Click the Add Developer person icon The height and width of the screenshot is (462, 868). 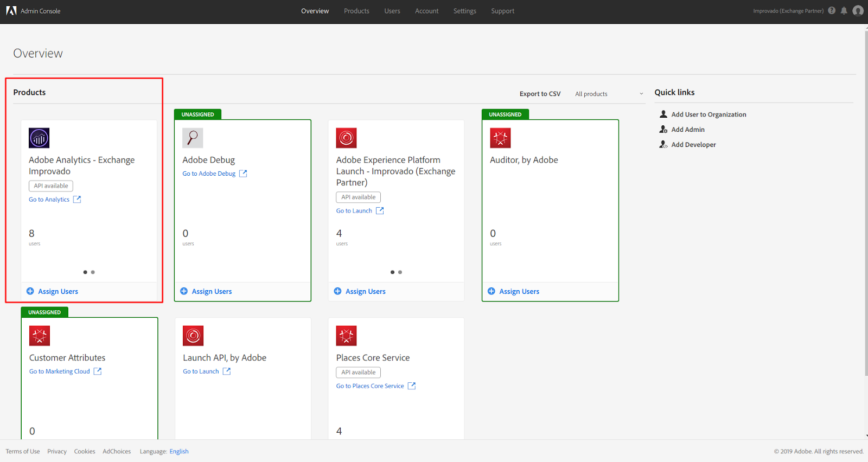[663, 144]
